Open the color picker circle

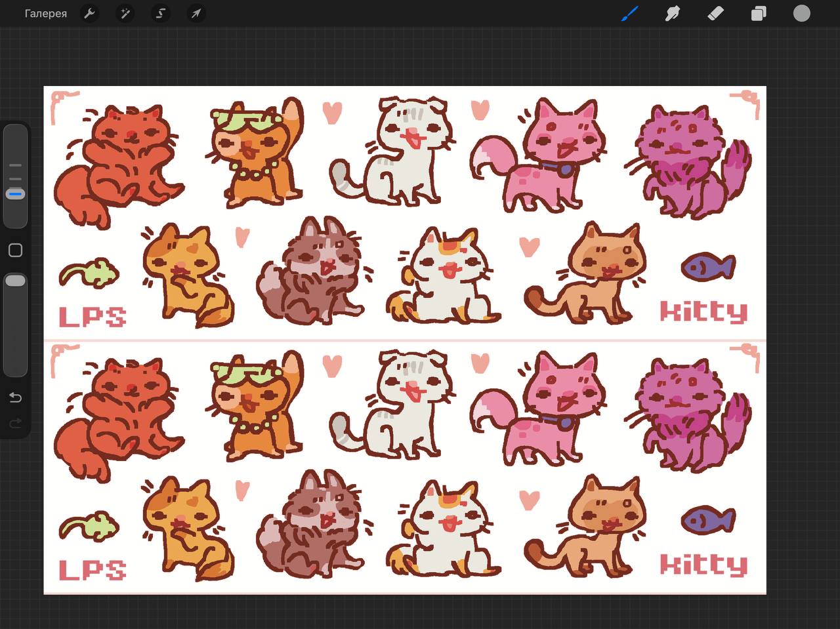pyautogui.click(x=802, y=13)
